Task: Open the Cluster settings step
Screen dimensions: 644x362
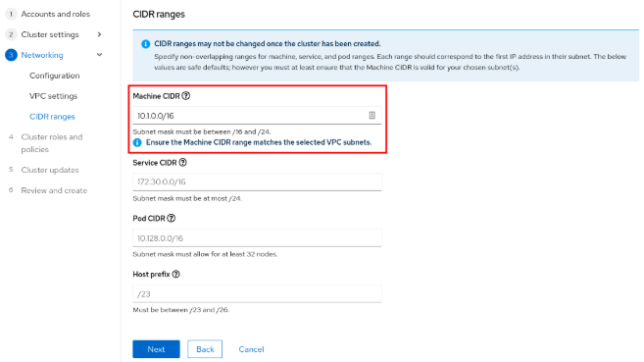Action: [50, 34]
